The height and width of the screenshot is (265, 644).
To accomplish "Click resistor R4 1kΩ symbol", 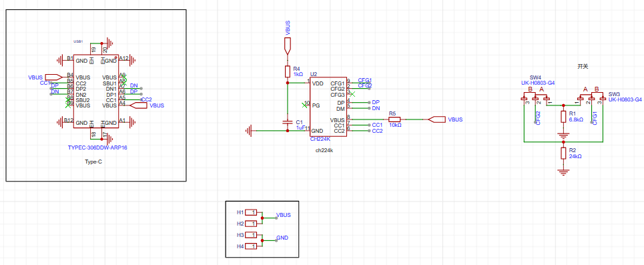I will click(288, 71).
